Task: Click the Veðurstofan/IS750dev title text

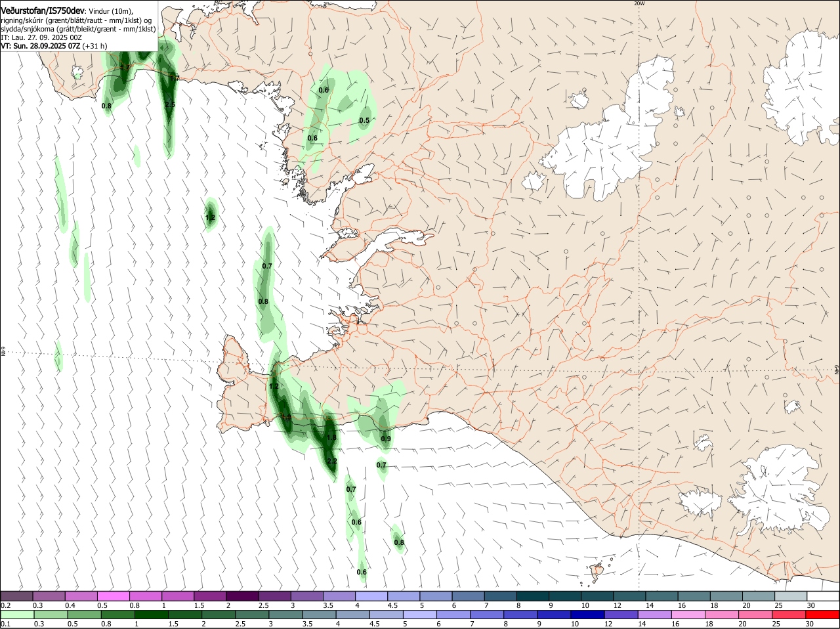Action: 43,11
